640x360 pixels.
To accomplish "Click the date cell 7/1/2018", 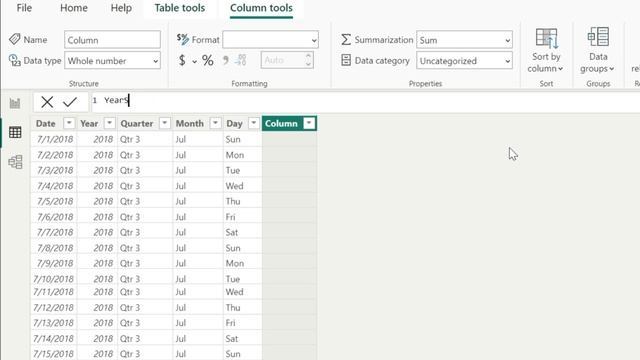I will tap(55, 140).
